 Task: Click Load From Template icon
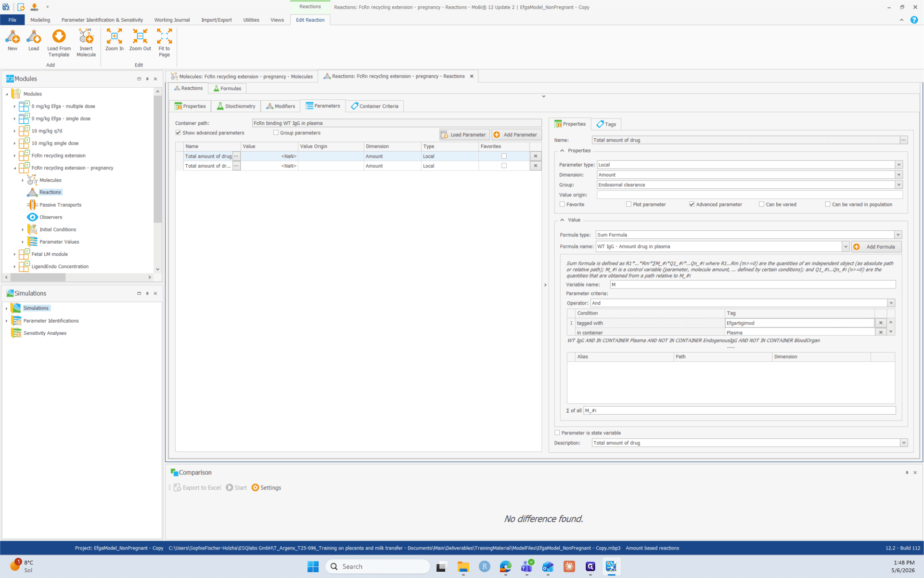(x=59, y=37)
